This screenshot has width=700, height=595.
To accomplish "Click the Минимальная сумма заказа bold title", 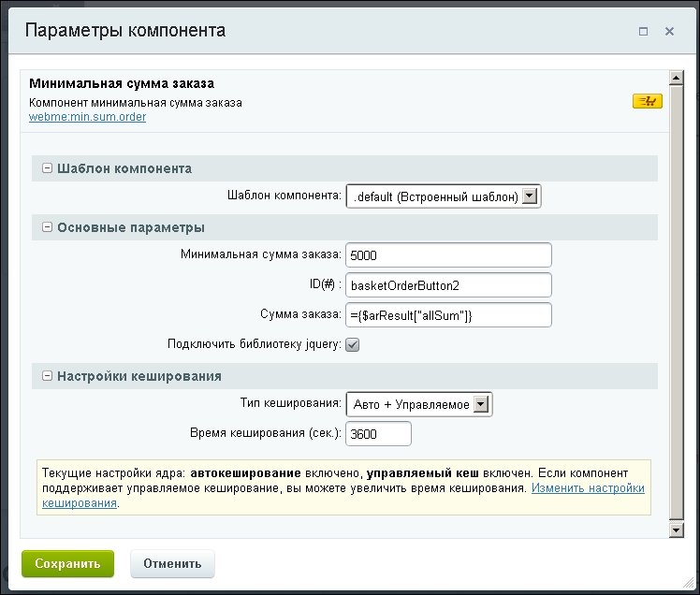I will [x=122, y=83].
